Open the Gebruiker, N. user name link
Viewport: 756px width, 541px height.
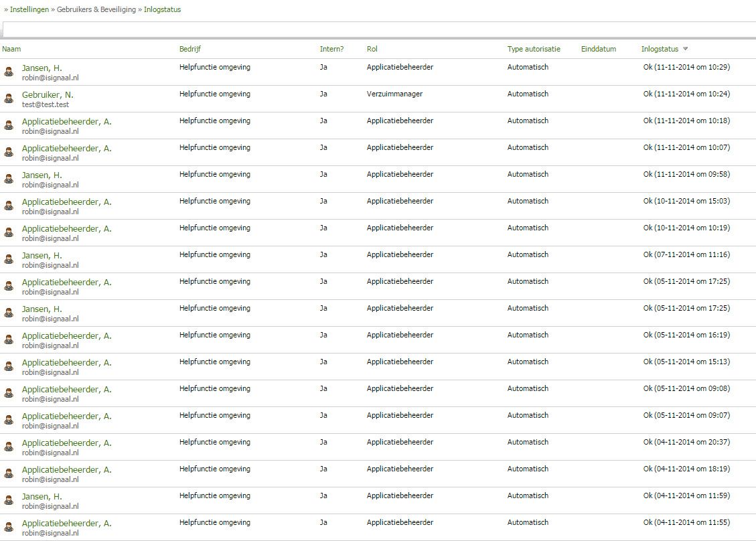(x=48, y=94)
